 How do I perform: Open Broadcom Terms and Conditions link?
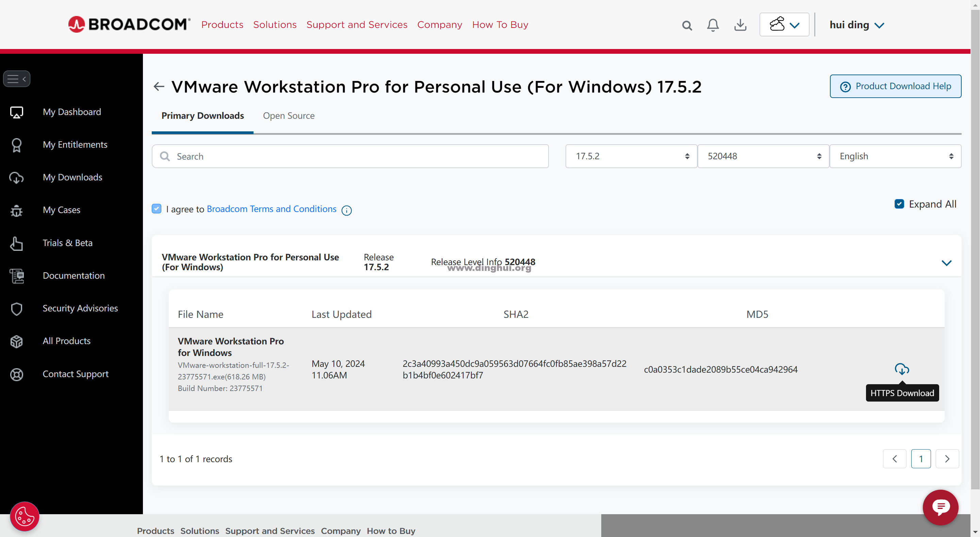click(x=271, y=209)
